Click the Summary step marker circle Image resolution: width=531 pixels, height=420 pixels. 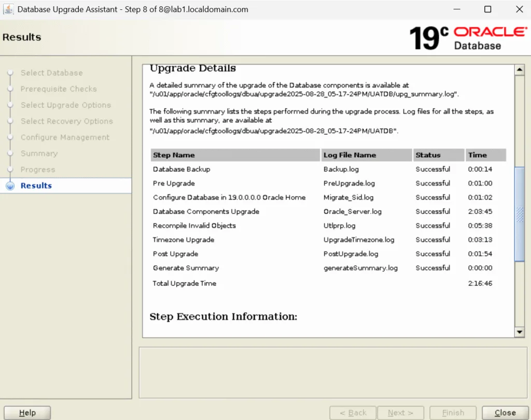pyautogui.click(x=10, y=153)
